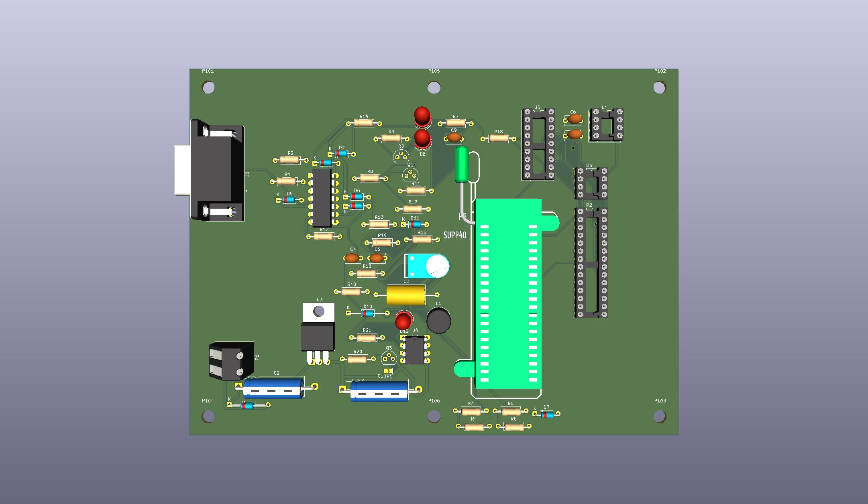Image resolution: width=868 pixels, height=504 pixels.
Task: Select the DB9 serial connector J1
Action: [x=210, y=170]
